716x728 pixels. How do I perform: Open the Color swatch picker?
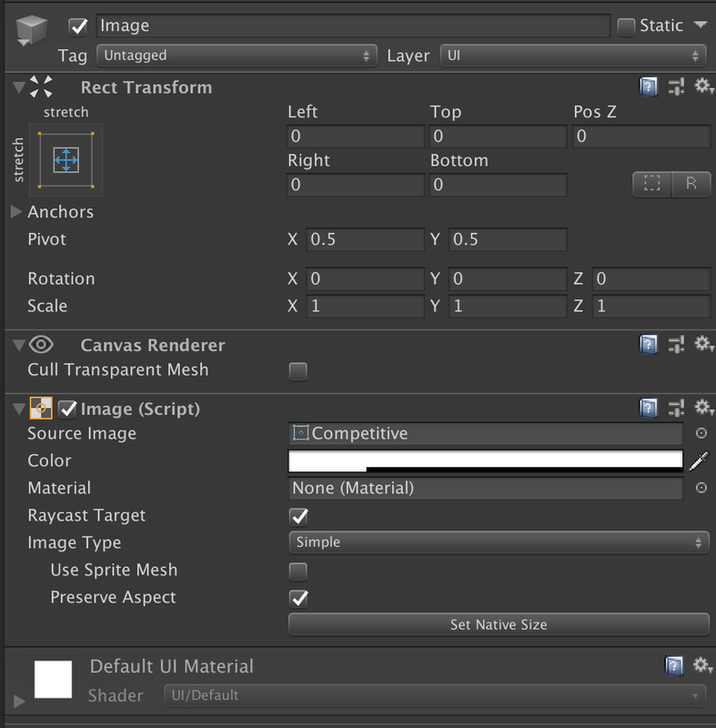(486, 460)
